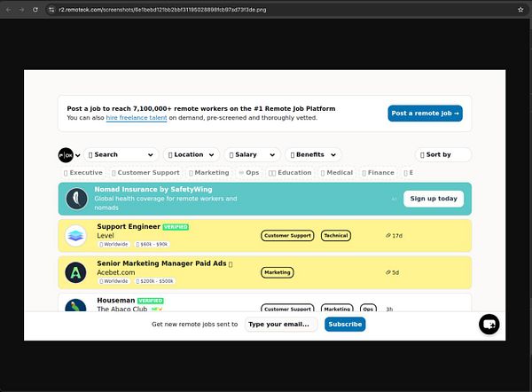
Task: Select the Marketing category tab
Action: pyautogui.click(x=209, y=173)
